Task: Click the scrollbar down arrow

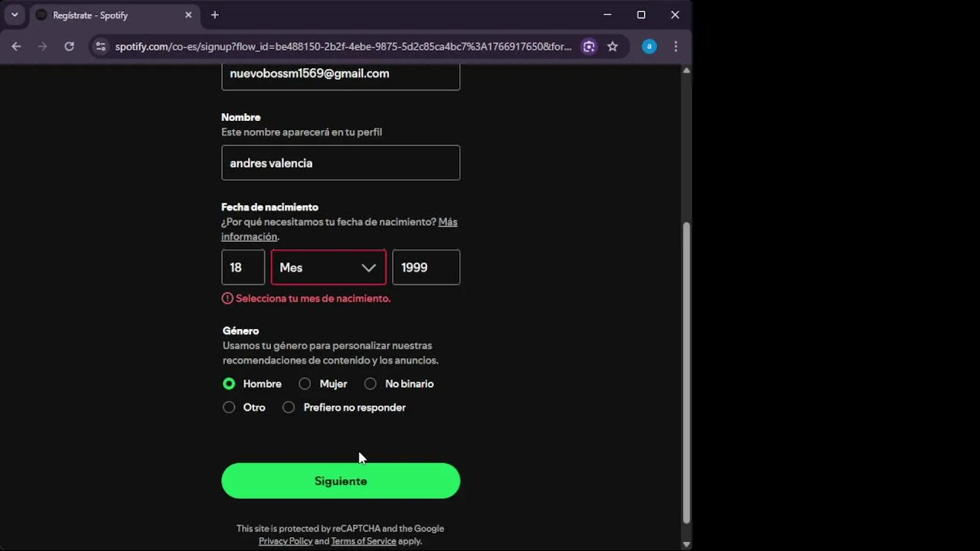Action: click(686, 544)
